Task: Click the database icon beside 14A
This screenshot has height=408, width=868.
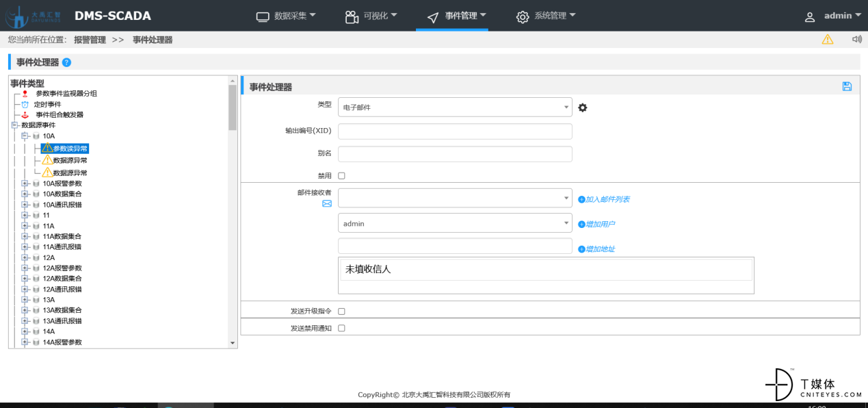Action: (x=36, y=331)
